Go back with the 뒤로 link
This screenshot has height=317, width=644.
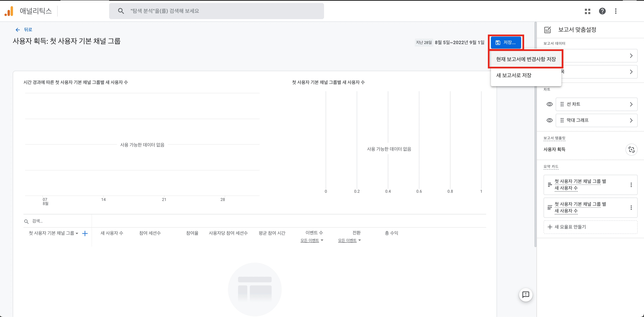click(24, 30)
